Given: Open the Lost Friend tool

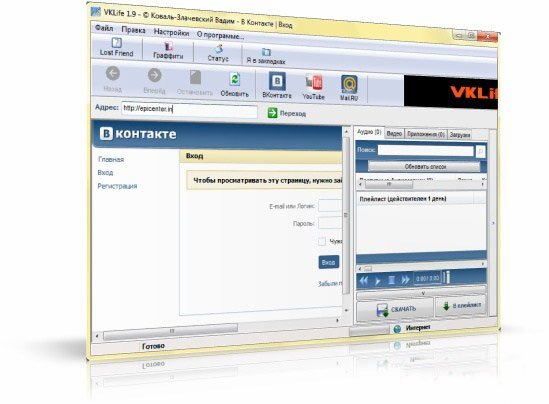Looking at the screenshot, I should 116,47.
